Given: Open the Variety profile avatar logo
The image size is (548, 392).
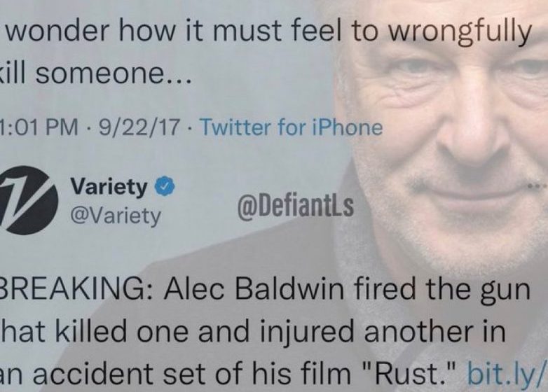Looking at the screenshot, I should 28,200.
